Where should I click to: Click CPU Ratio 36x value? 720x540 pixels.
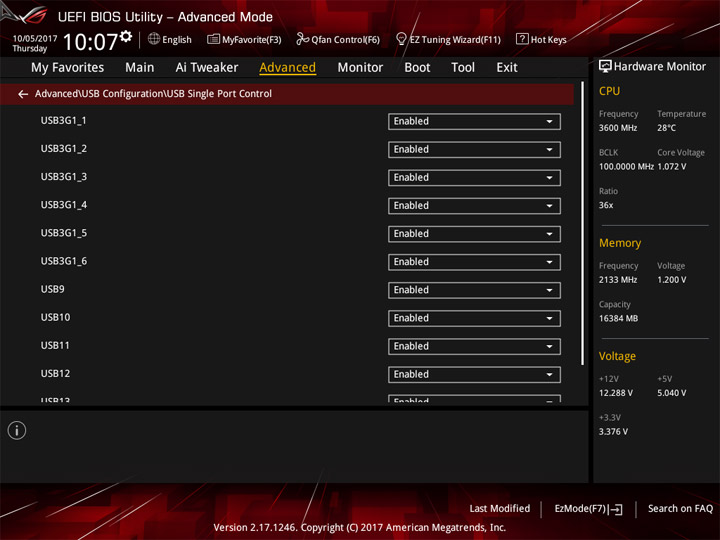pyautogui.click(x=606, y=206)
